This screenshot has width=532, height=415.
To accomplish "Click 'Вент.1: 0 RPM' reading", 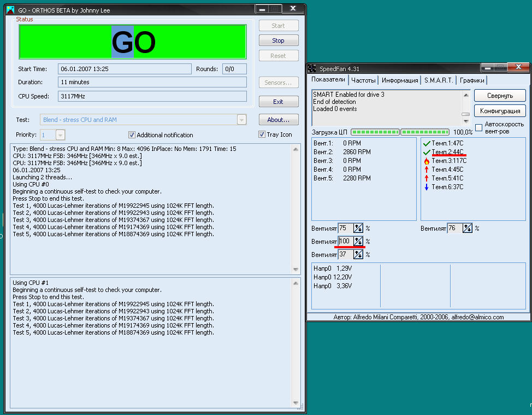I will click(x=337, y=143).
